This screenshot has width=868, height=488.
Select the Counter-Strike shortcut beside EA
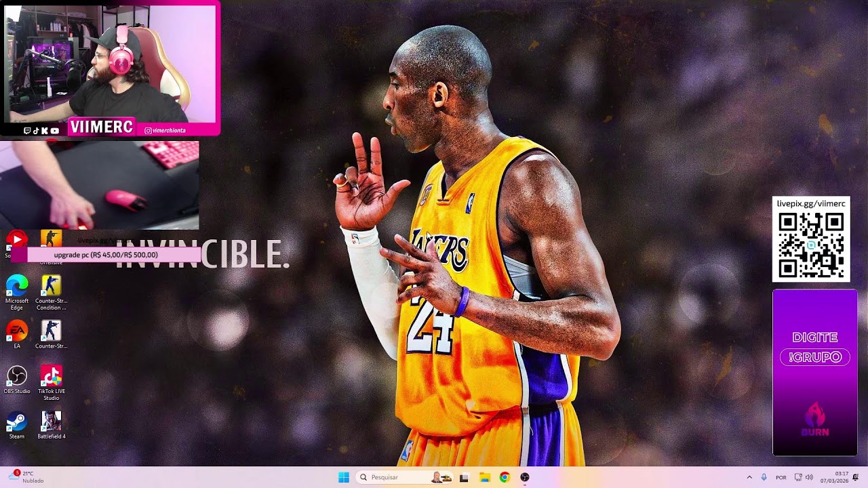(52, 334)
